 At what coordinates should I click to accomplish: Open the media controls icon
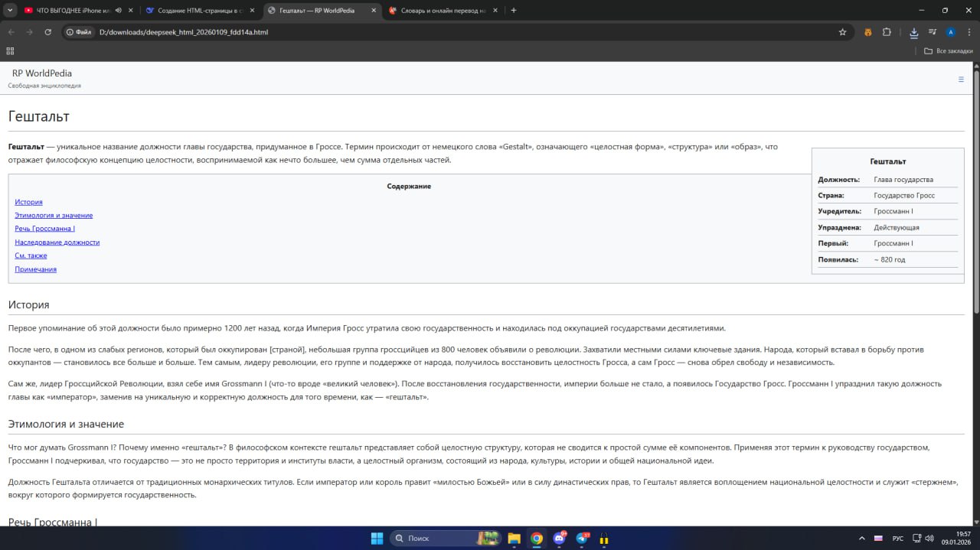pos(933,32)
